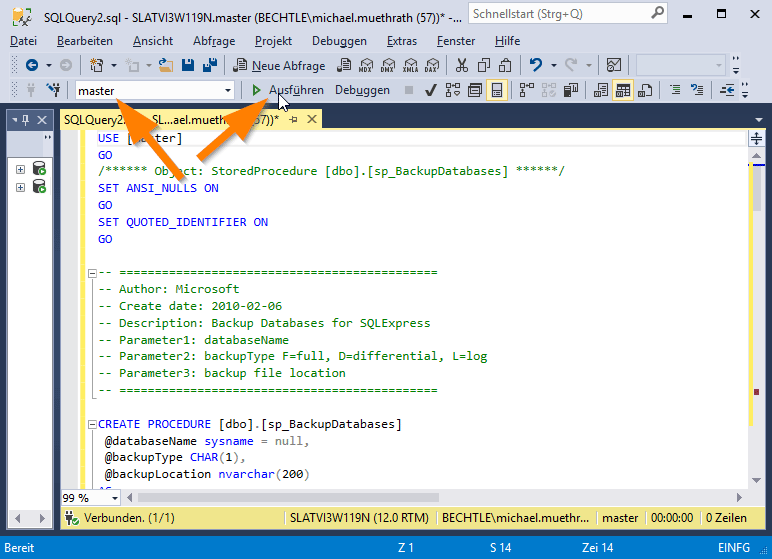772x559 pixels.
Task: Click the Parse checkmark icon
Action: click(x=430, y=91)
